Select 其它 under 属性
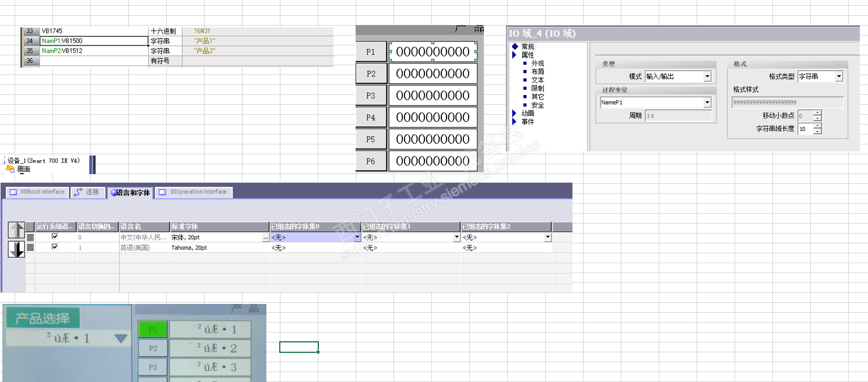This screenshot has height=382, width=868. tap(537, 97)
